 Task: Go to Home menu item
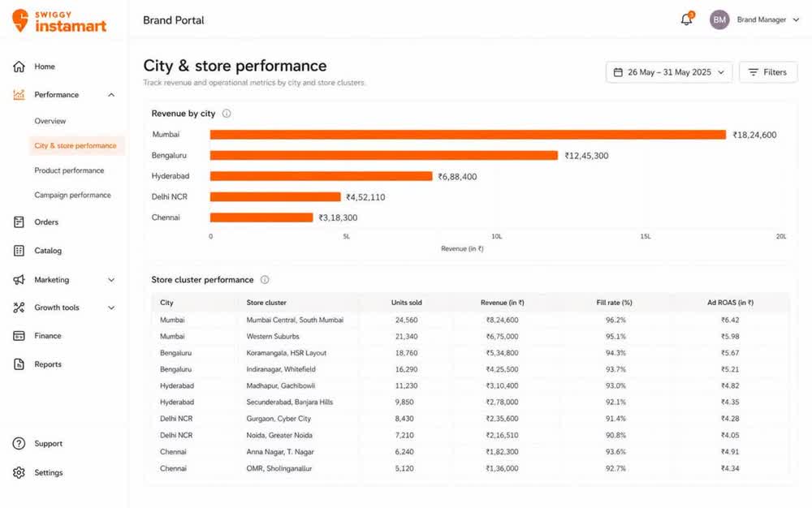click(45, 67)
